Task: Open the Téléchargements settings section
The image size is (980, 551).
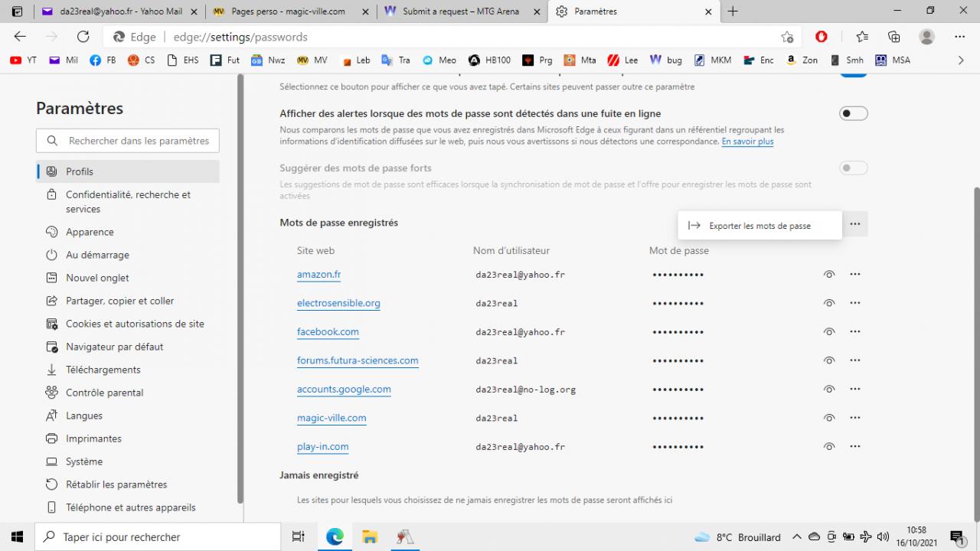Action: pyautogui.click(x=128, y=370)
